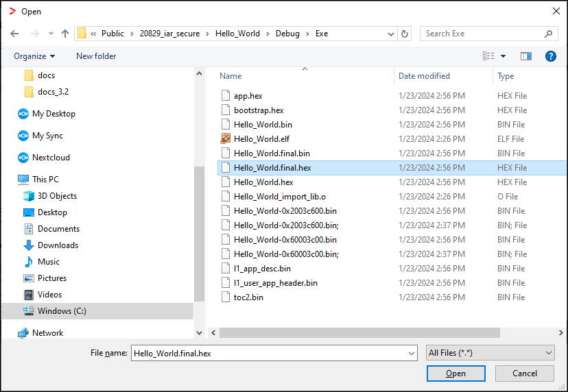Click the navigation pane vertical scrollbar
The height and width of the screenshot is (392, 568).
[199, 234]
